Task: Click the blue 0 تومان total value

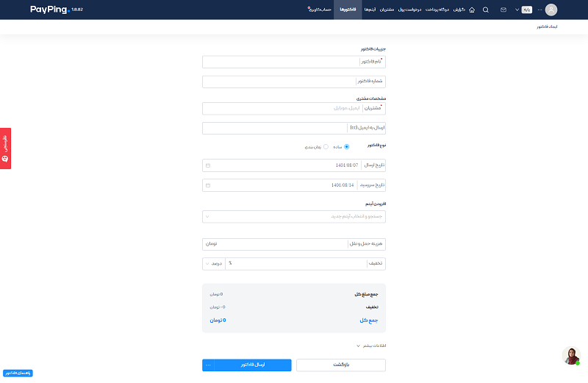Action: (218, 321)
